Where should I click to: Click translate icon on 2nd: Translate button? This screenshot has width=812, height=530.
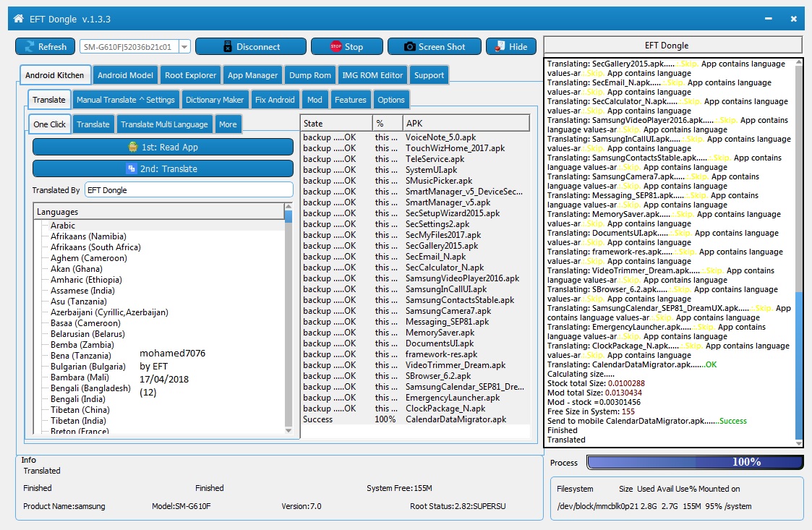(x=132, y=168)
